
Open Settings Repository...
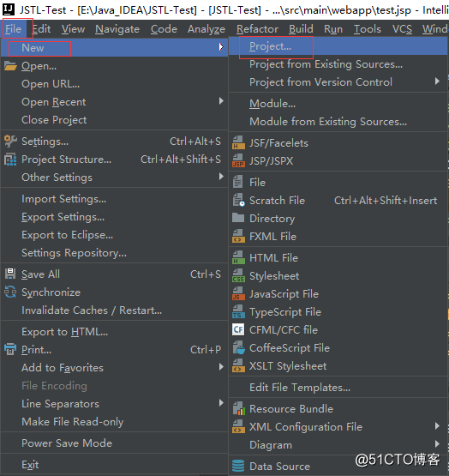[x=114, y=252]
